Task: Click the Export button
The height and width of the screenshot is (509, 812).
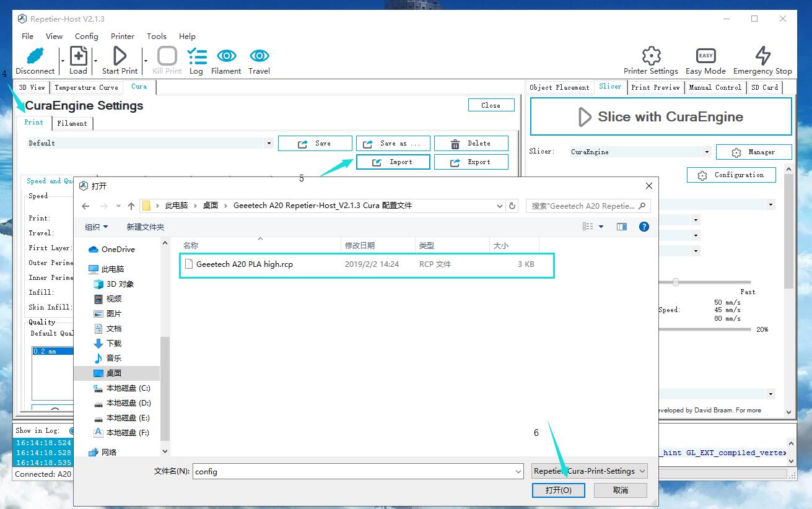Action: coord(471,162)
